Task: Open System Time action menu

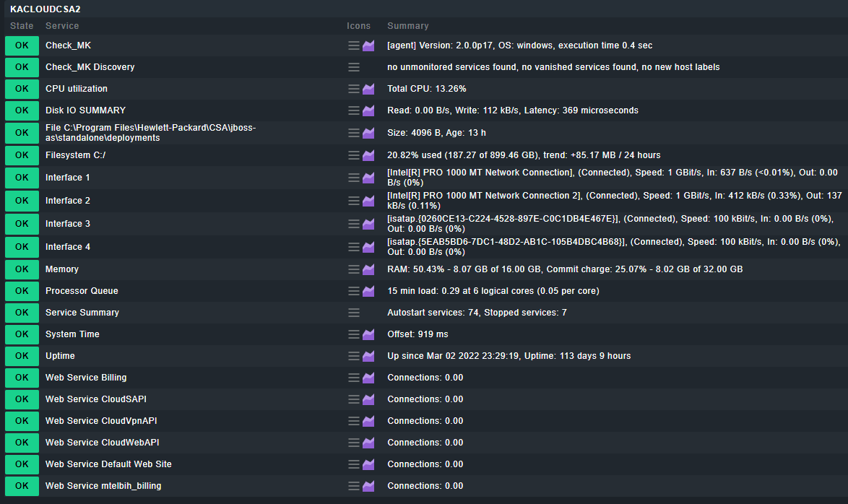Action: (354, 335)
